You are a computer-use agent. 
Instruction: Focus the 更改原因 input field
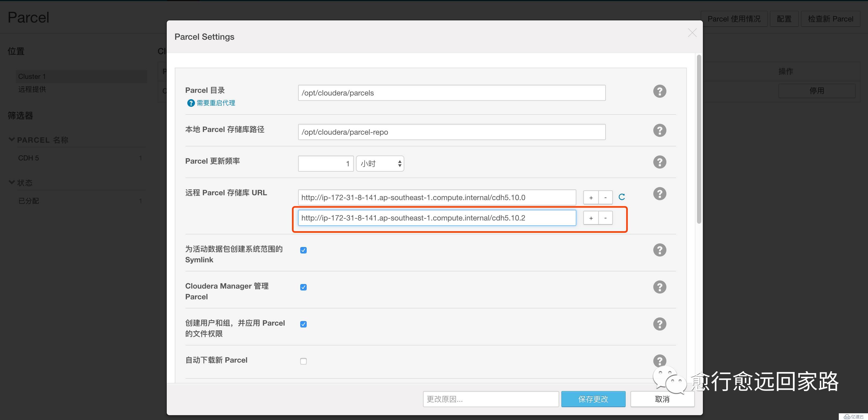tap(491, 399)
